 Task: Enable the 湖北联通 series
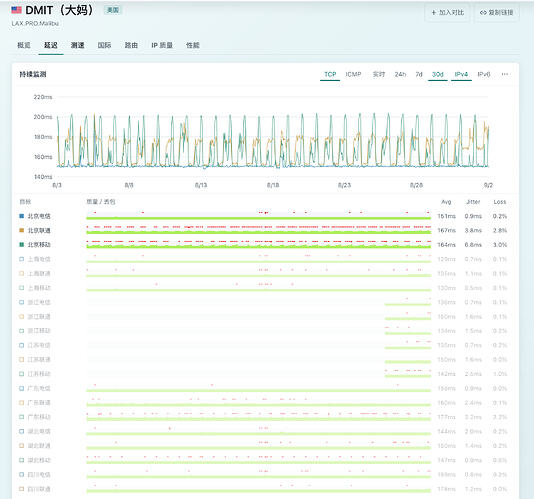click(x=21, y=446)
